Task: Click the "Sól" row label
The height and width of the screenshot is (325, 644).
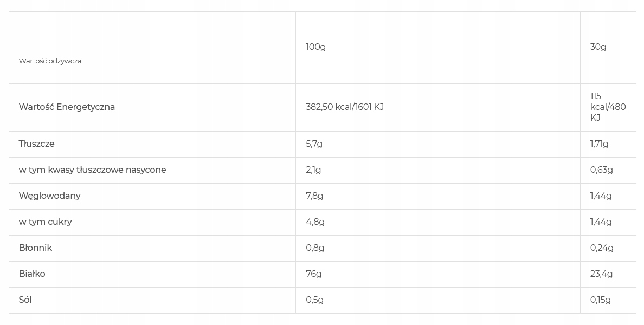Action: coord(25,300)
